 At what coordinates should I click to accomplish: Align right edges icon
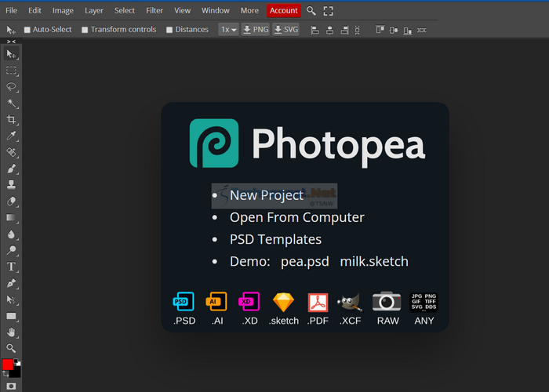344,30
